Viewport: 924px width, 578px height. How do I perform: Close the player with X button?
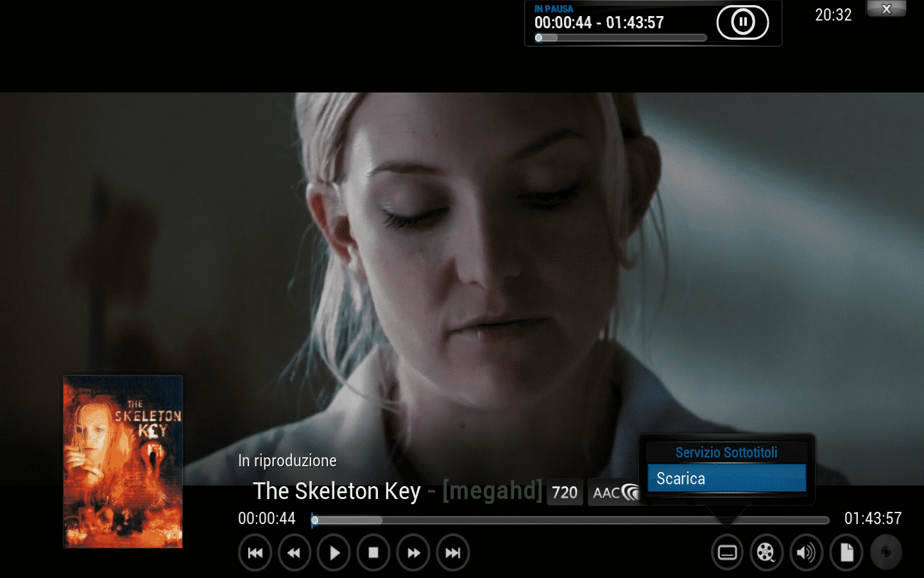[x=886, y=8]
